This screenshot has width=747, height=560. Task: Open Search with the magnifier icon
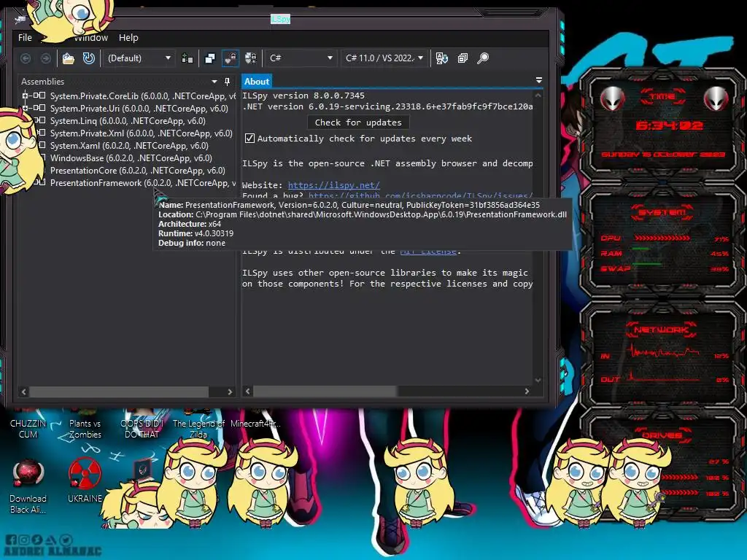click(x=483, y=58)
